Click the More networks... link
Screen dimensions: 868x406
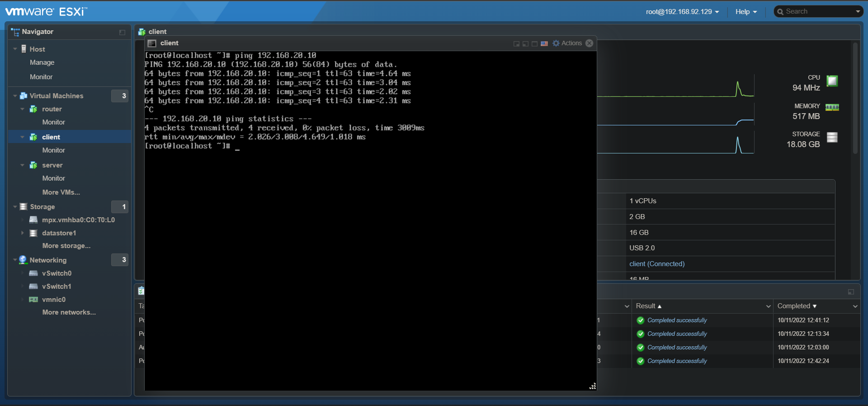69,312
